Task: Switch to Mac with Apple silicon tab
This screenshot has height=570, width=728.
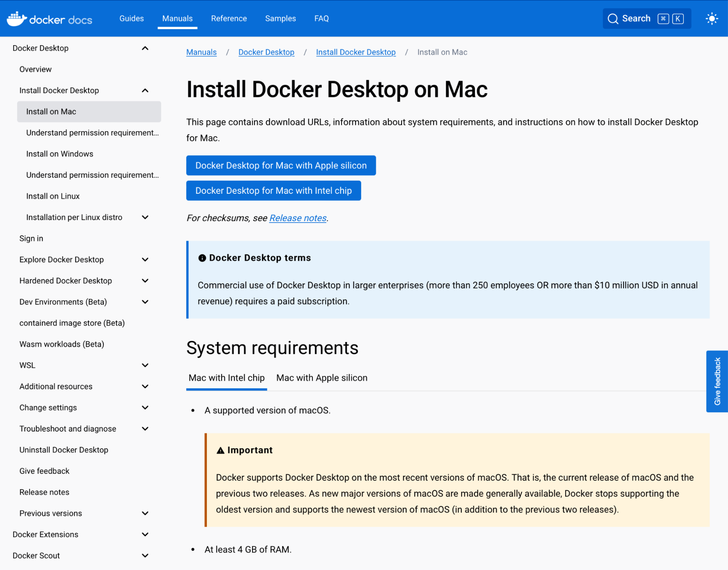Action: (322, 378)
